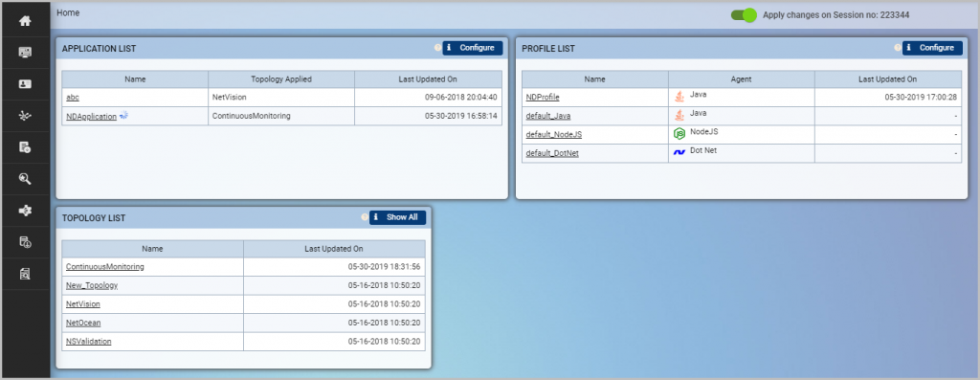980x380 pixels.
Task: Click the document audit icon at the sidebar bottom
Action: [25, 274]
